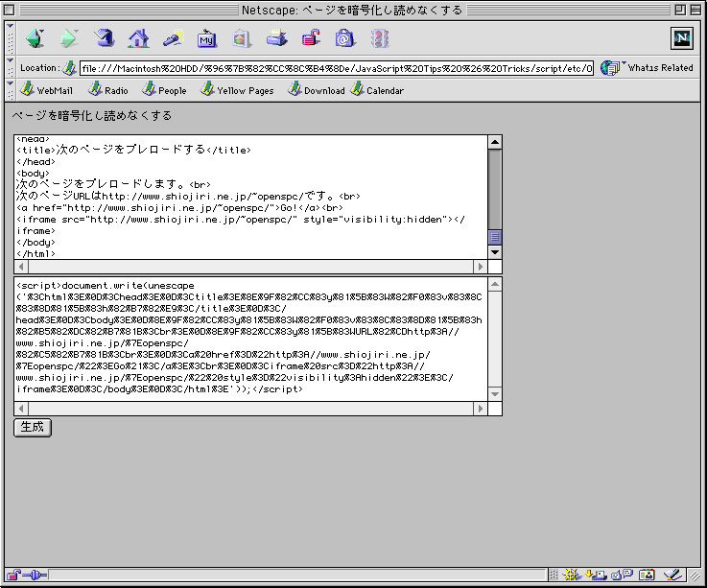Open the Newsgroups component icon

coord(623,575)
